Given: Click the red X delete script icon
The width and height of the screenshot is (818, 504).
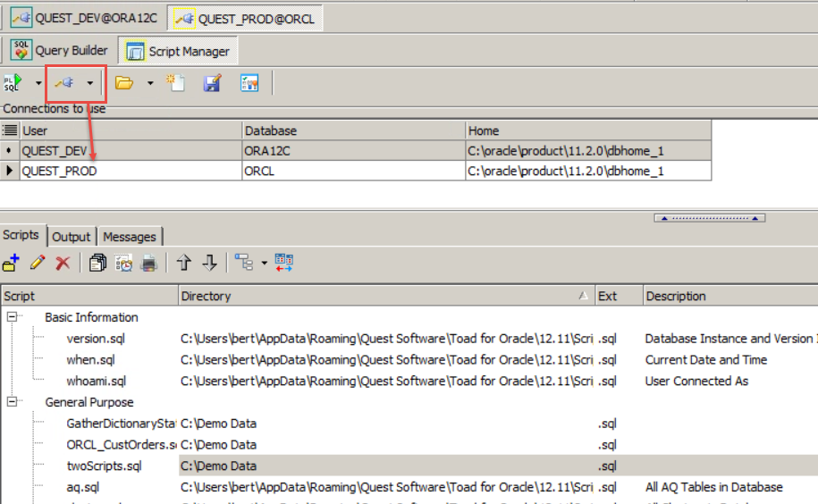Looking at the screenshot, I should (x=63, y=263).
